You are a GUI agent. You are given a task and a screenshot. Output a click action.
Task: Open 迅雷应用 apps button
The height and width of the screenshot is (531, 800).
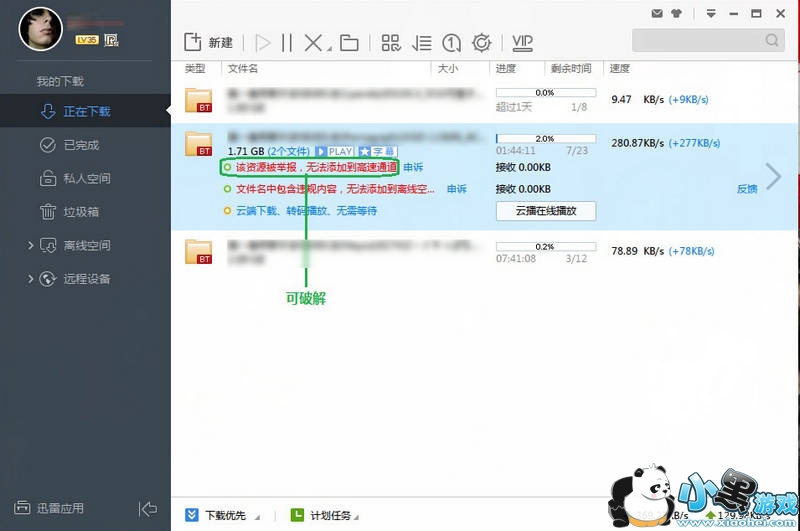[49, 508]
